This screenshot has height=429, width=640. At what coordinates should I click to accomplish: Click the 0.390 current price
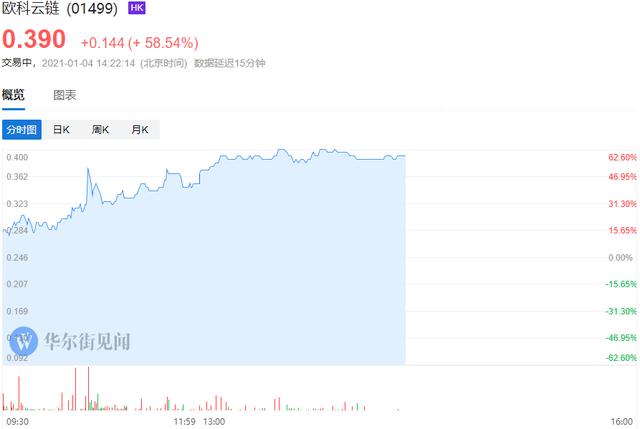coord(34,39)
